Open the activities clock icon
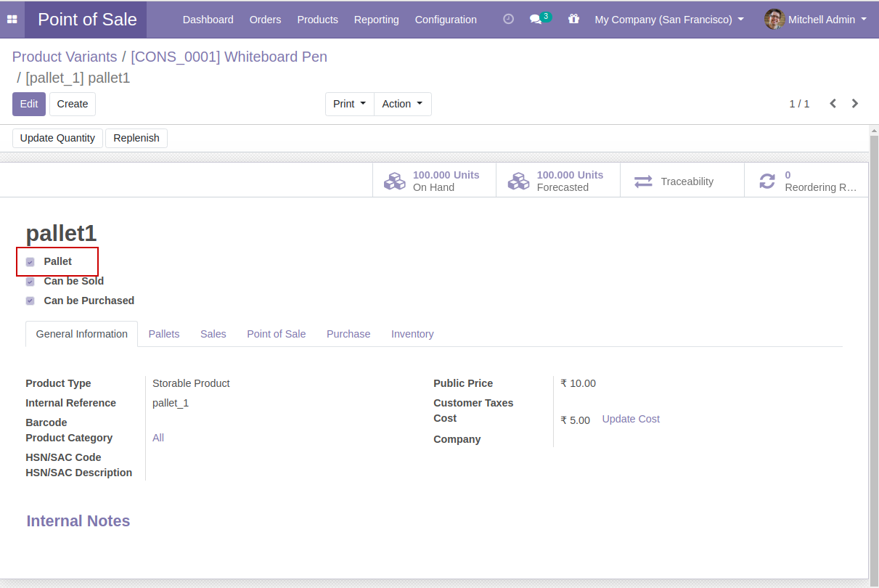This screenshot has width=879, height=588. (x=508, y=20)
